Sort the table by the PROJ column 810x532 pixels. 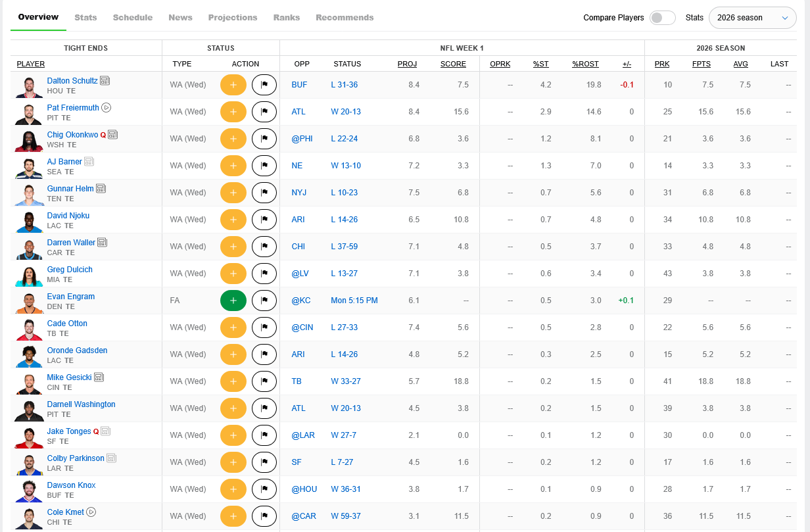coord(407,64)
